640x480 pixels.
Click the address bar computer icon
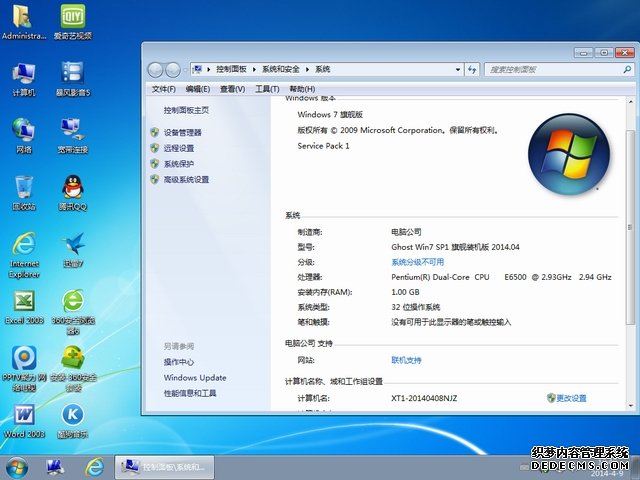click(197, 69)
